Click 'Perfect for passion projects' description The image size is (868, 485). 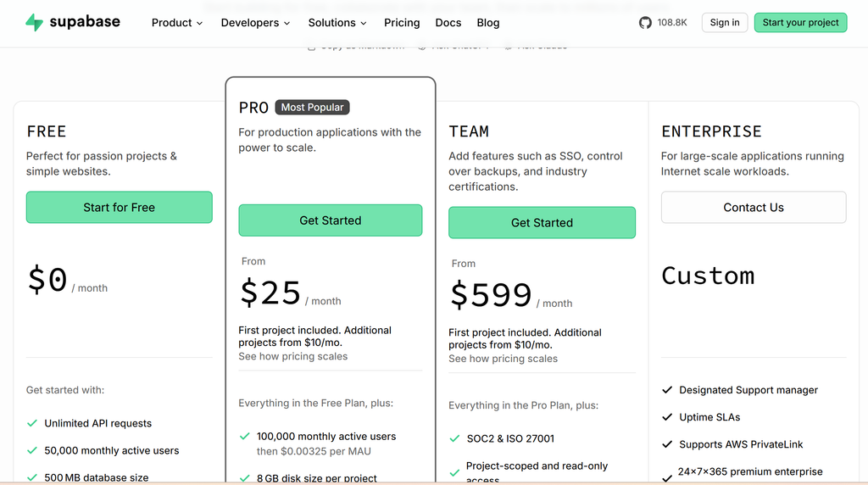pos(102,164)
